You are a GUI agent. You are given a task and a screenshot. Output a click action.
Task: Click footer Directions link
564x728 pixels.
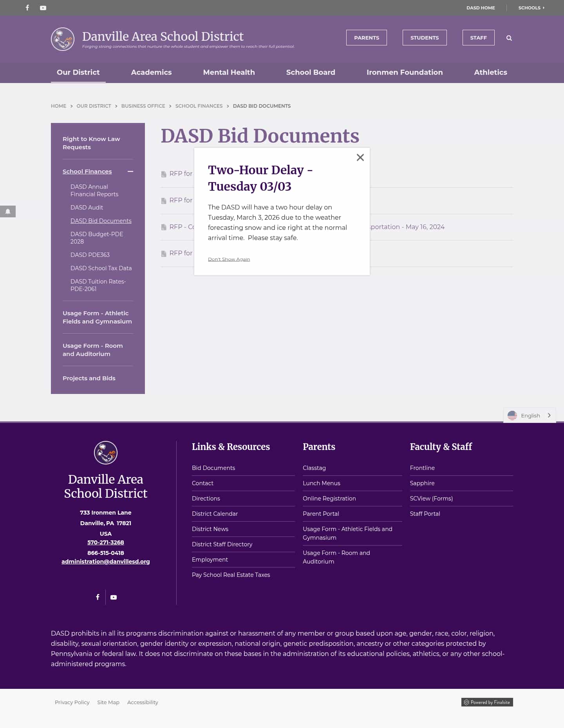click(x=206, y=499)
